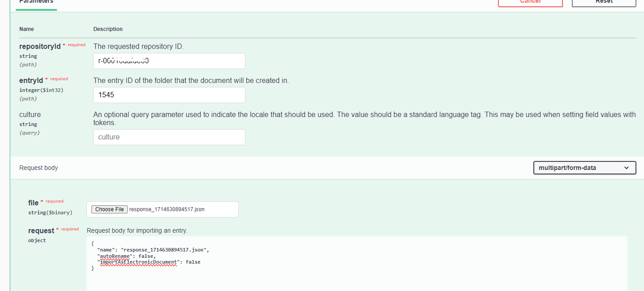Click the Request body section heading
This screenshot has height=291, width=644.
coord(39,168)
